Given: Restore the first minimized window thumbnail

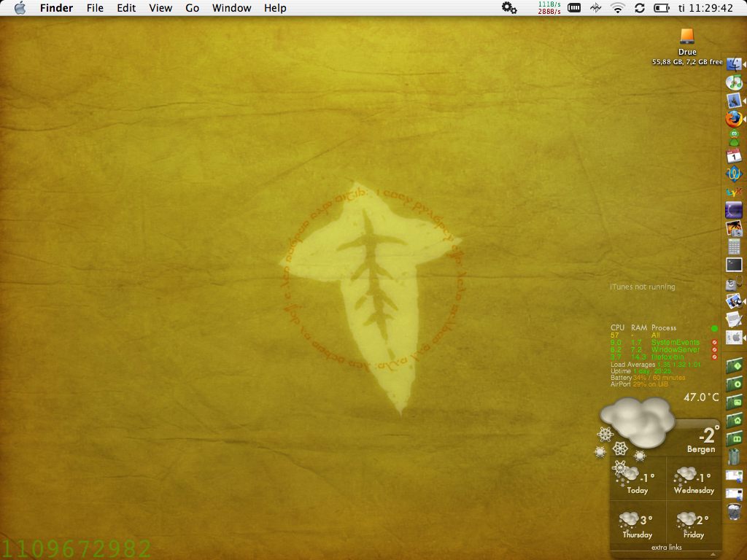Looking at the screenshot, I should click(734, 475).
